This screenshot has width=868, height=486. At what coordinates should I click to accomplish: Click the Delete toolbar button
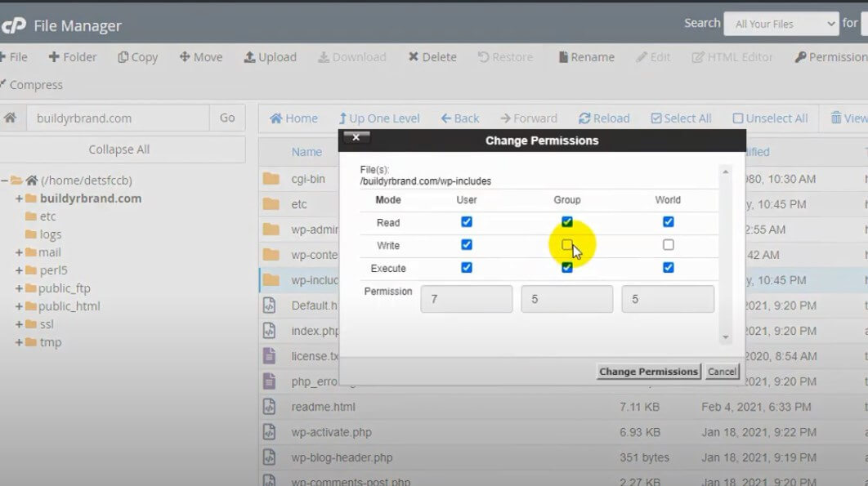pyautogui.click(x=432, y=57)
